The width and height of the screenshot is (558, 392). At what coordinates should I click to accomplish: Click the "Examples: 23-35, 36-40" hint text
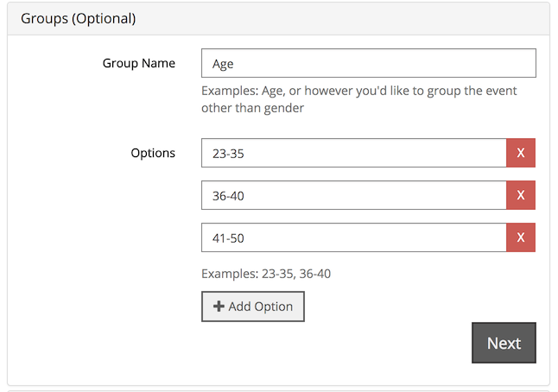coord(266,274)
